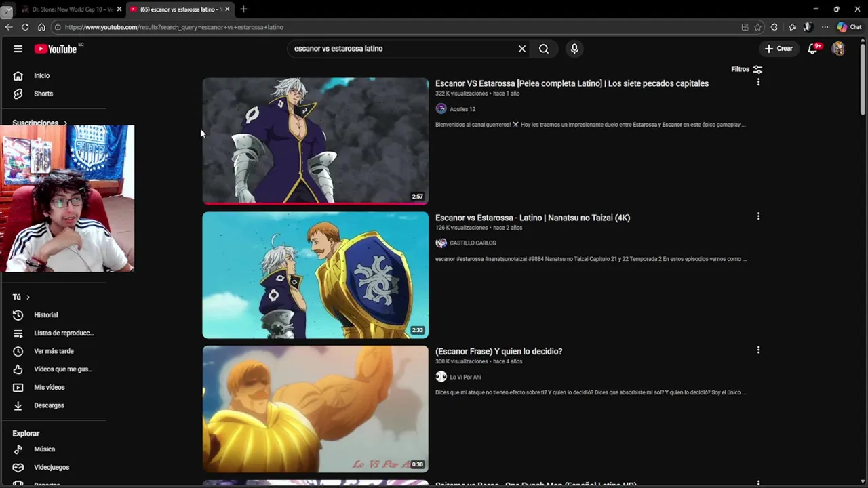Open the notifications bell

[x=813, y=49]
